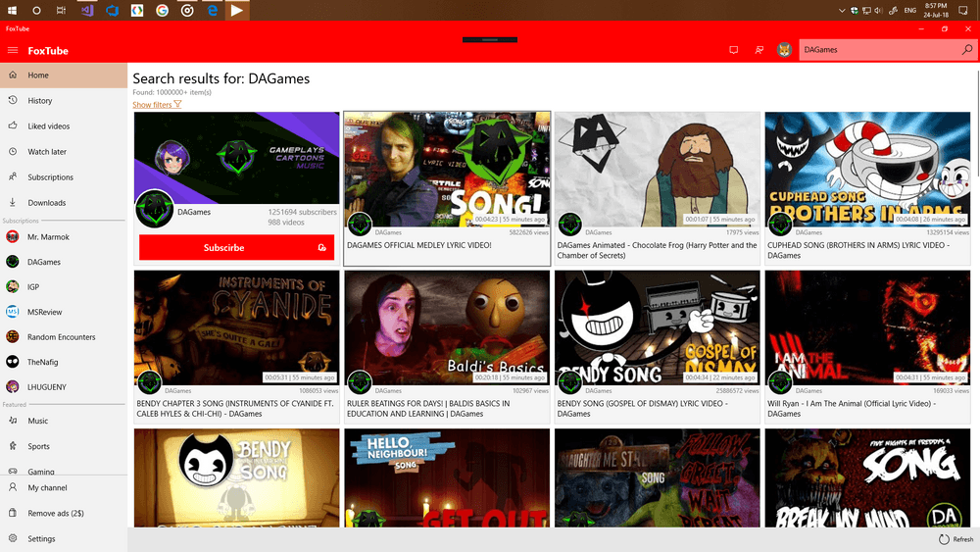Expand the Show filters link
The height and width of the screenshot is (552, 980).
coord(157,104)
